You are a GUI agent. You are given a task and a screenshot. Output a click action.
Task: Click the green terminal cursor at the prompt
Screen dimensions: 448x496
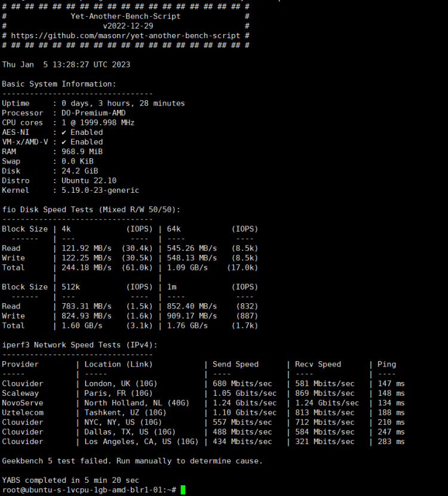click(183, 489)
